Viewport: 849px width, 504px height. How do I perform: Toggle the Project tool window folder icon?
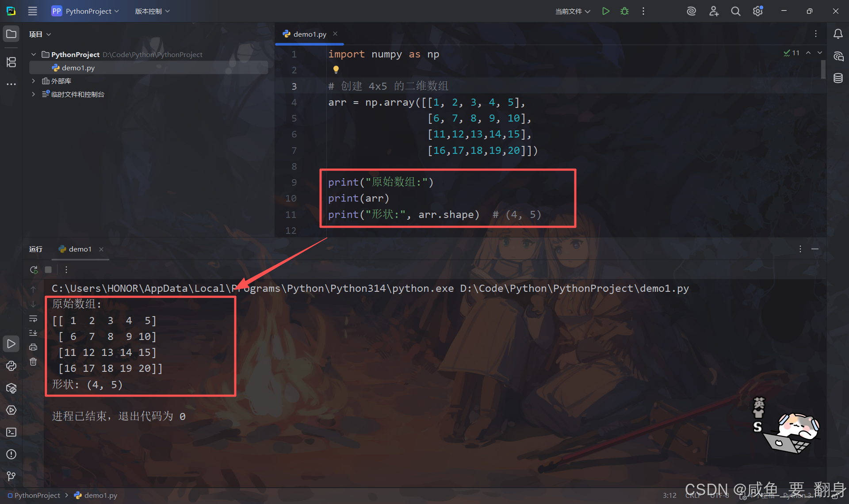coord(11,34)
